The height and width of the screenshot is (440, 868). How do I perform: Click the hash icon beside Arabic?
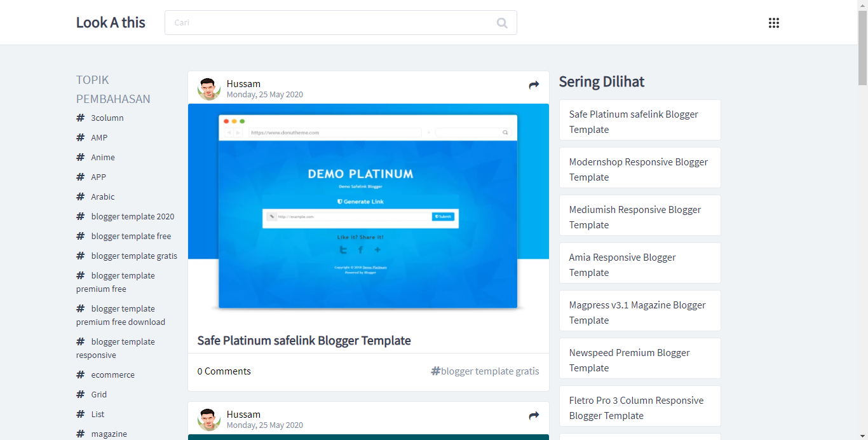pyautogui.click(x=80, y=196)
